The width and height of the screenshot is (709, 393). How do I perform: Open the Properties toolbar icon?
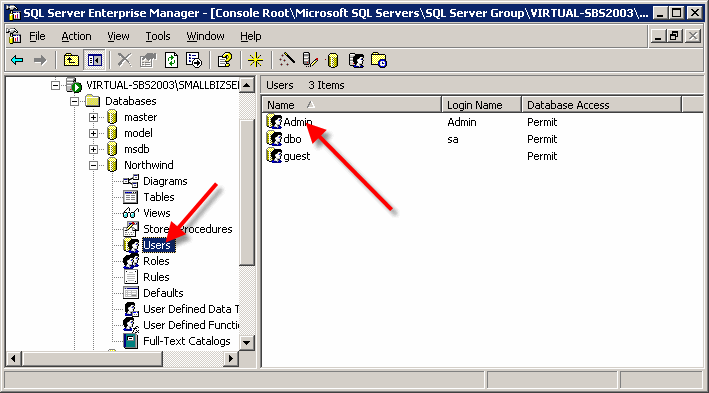click(x=147, y=60)
